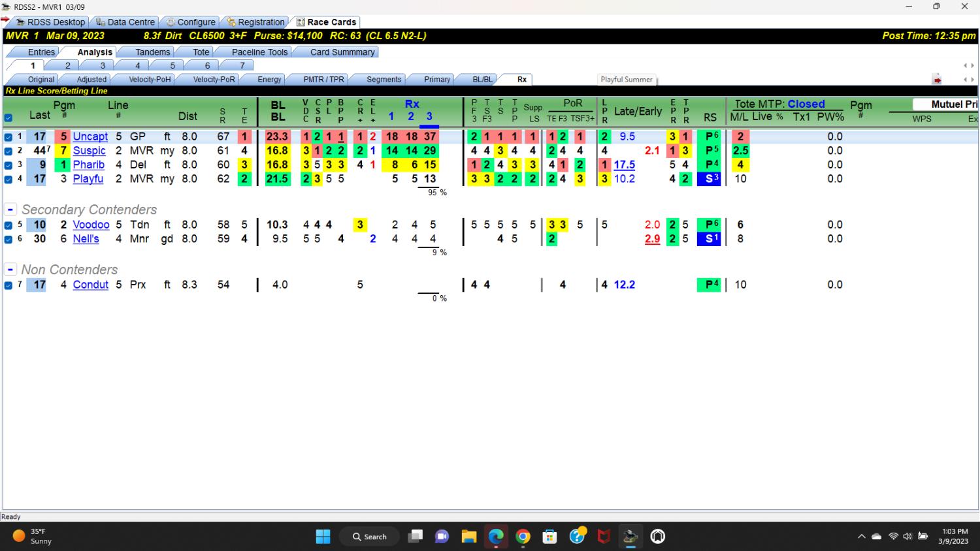Click the red 23.3 BL/BL cell for Uncapt
Image resolution: width=980 pixels, height=551 pixels.
click(x=277, y=136)
